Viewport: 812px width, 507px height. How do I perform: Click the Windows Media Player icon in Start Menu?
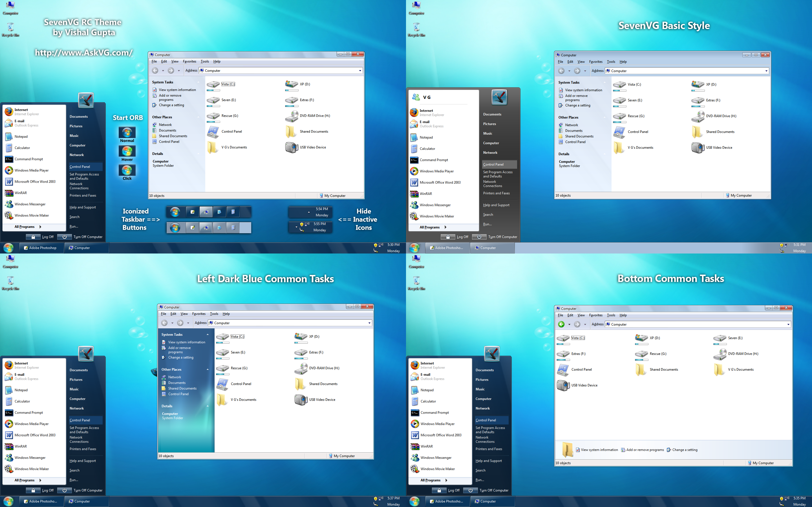(9, 170)
